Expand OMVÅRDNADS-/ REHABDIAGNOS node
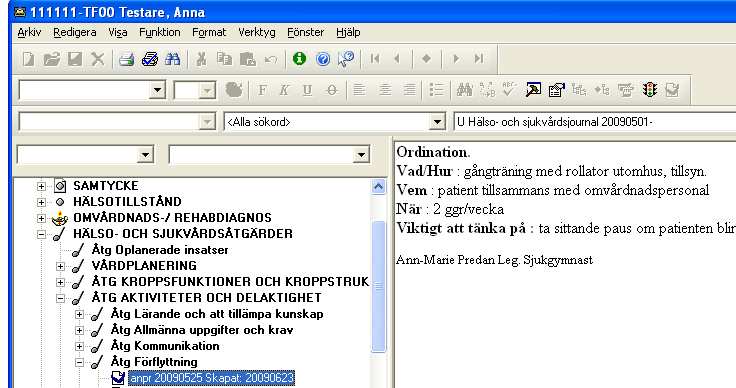 click(x=41, y=218)
